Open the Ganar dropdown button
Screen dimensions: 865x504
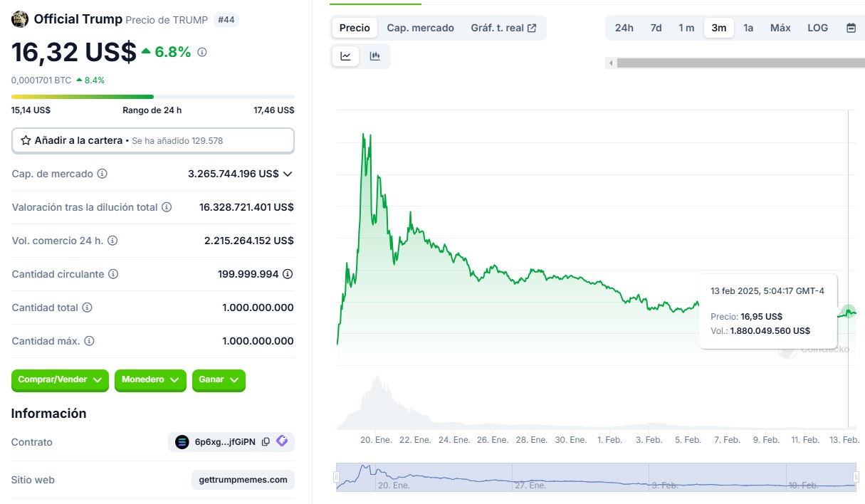[x=219, y=380]
